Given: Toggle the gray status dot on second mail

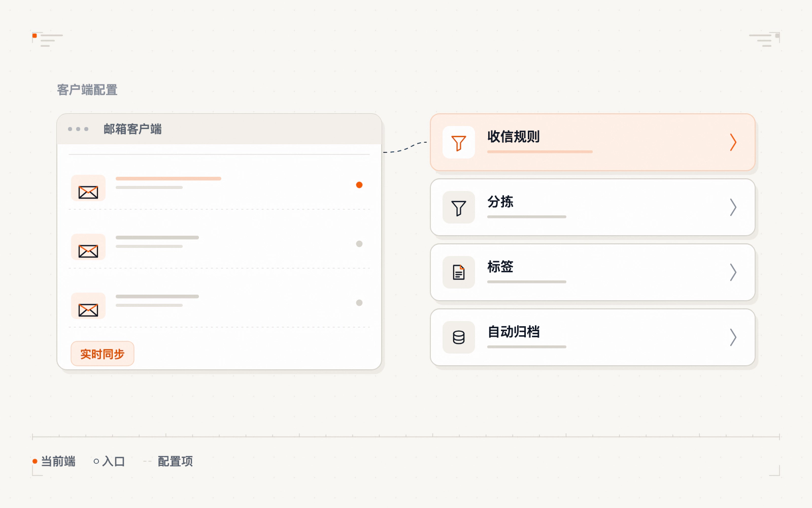Looking at the screenshot, I should pos(359,244).
